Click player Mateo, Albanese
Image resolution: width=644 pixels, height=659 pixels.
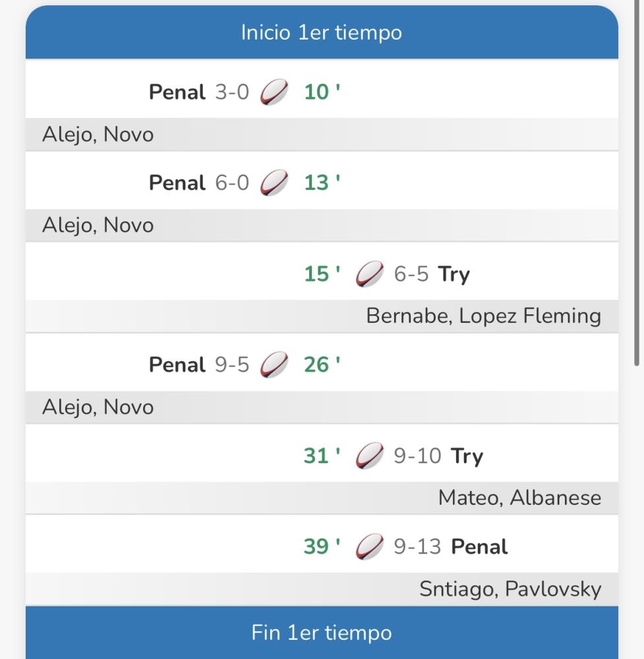pos(519,498)
